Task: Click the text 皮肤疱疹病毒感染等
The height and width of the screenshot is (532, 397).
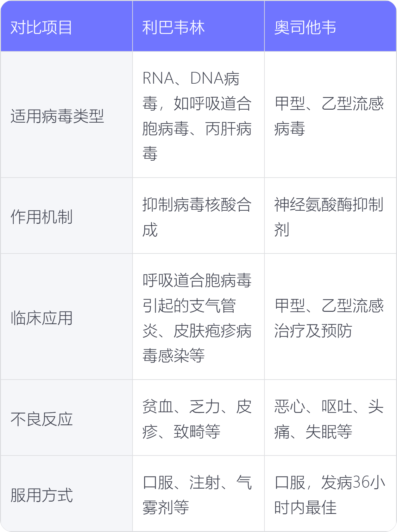Action: (197, 343)
